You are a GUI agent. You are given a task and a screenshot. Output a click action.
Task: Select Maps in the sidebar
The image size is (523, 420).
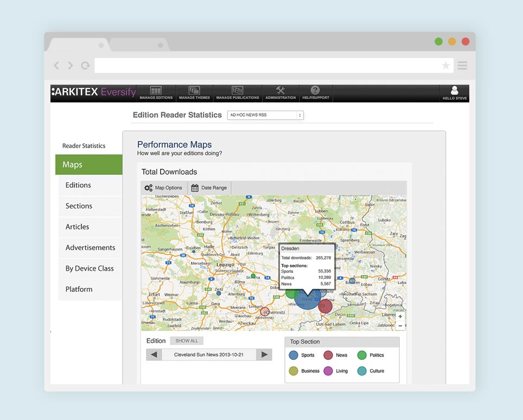point(89,164)
